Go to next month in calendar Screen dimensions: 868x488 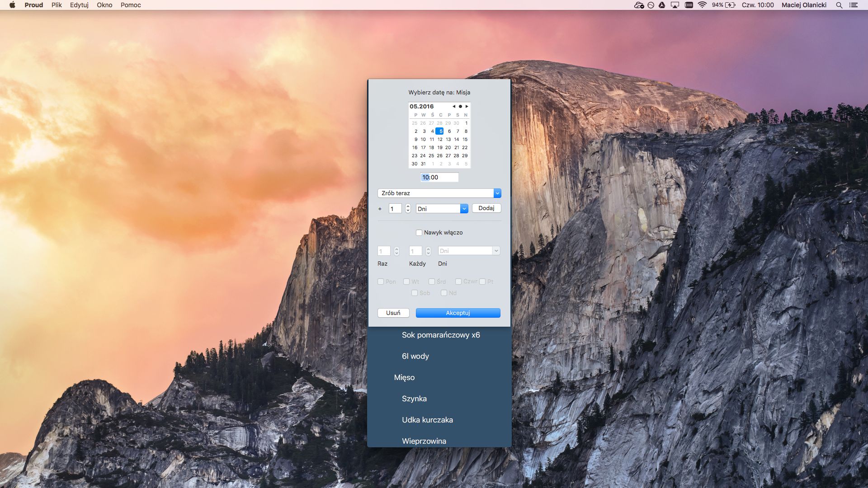coord(467,107)
